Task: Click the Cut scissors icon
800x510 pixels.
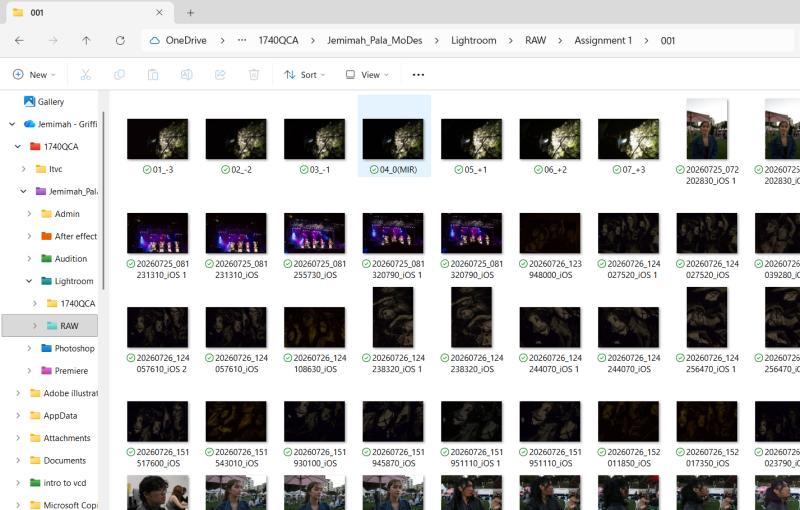Action: coord(86,74)
